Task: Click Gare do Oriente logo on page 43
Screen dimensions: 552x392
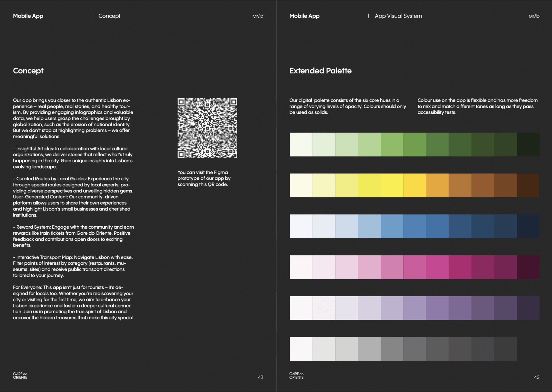Action: coord(296,376)
